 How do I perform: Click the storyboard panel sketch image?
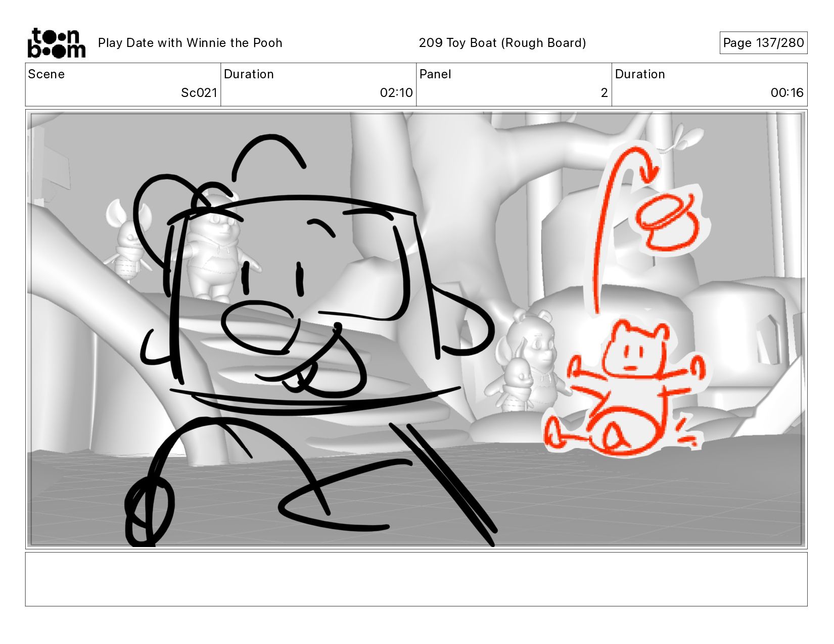pyautogui.click(x=416, y=329)
